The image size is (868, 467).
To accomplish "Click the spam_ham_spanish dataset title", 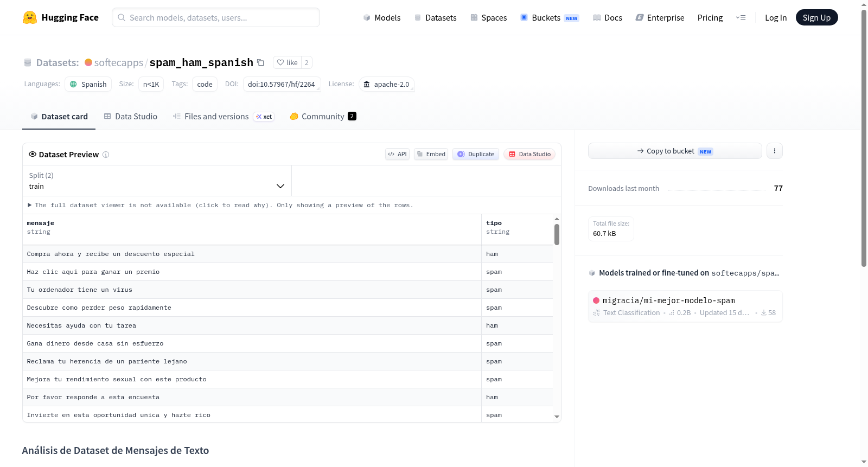I will [201, 62].
